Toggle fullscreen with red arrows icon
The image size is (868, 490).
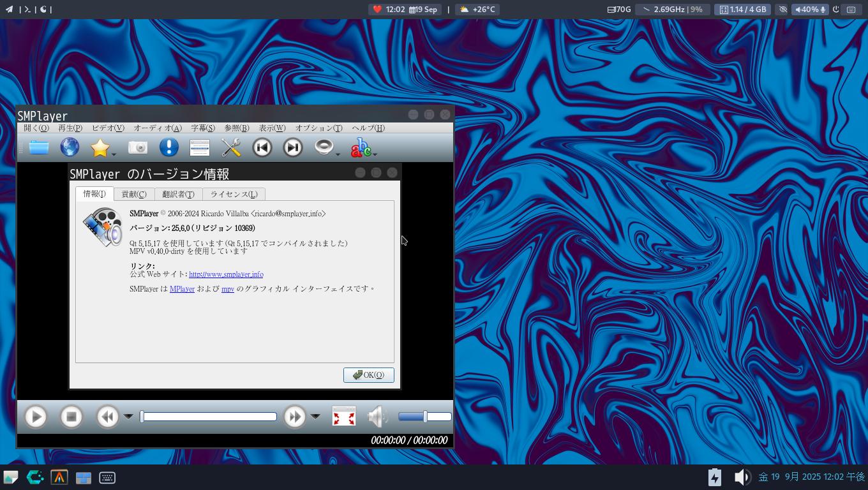pos(344,417)
